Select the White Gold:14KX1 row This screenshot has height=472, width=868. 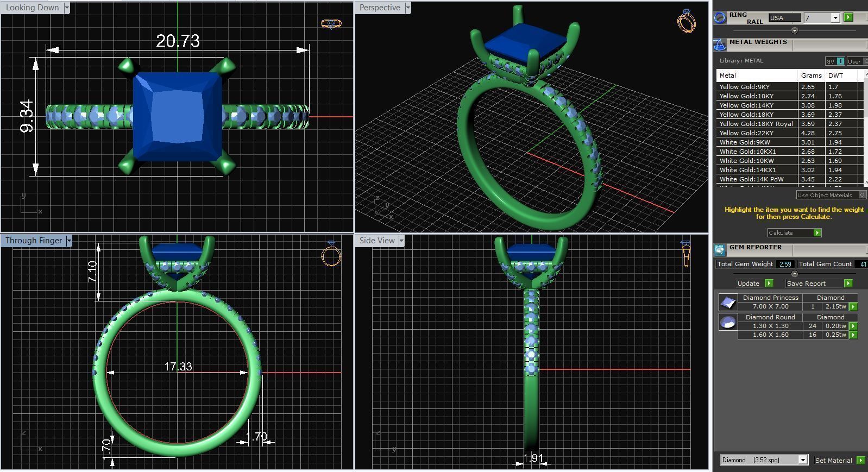tap(790, 170)
